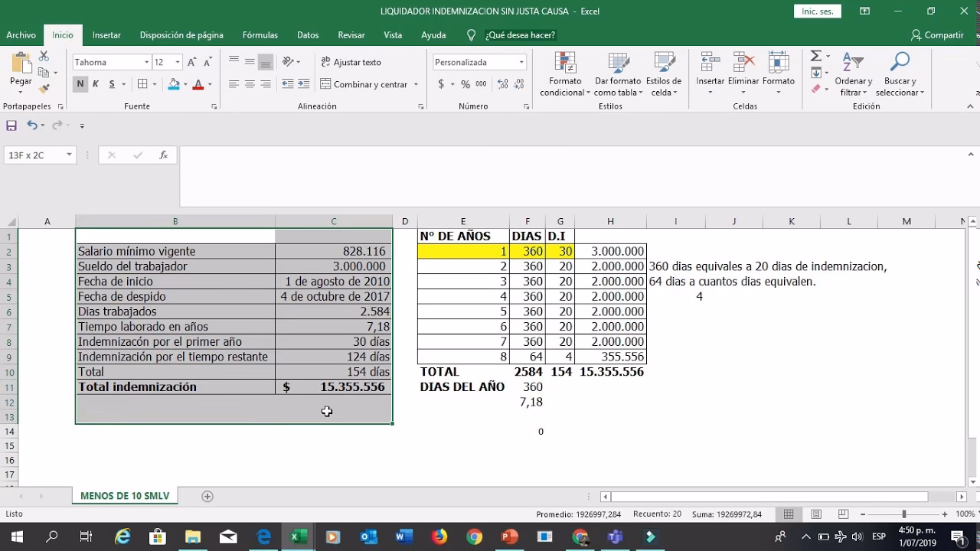Open the Fórmulas ribbon tab
Screen dimensions: 980x551
click(x=260, y=35)
